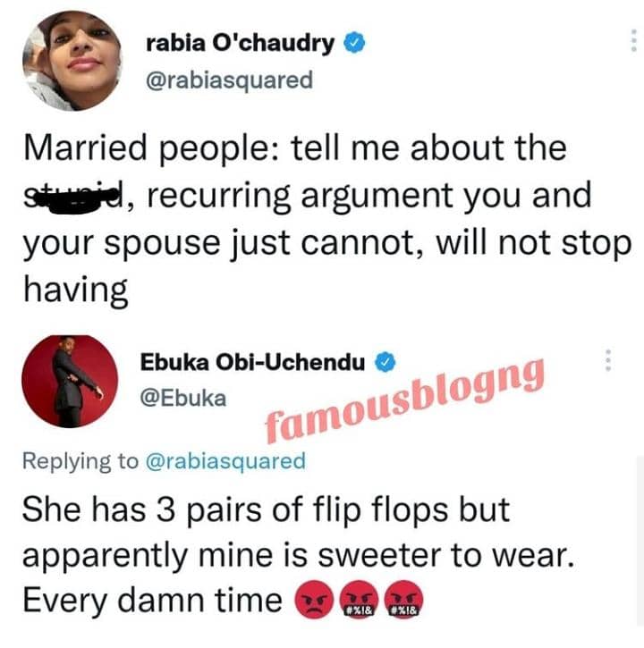Click the famousblogng watermark text
The height and width of the screenshot is (648, 644).
pos(404,400)
